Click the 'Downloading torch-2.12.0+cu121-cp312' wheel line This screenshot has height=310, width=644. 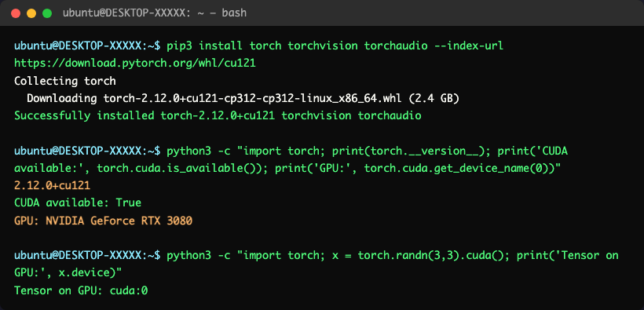point(243,99)
